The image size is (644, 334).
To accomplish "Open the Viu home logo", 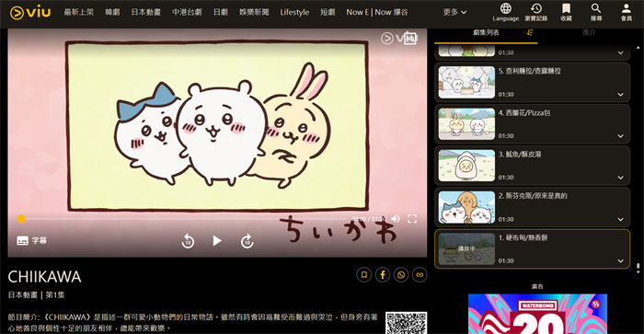I will point(30,12).
